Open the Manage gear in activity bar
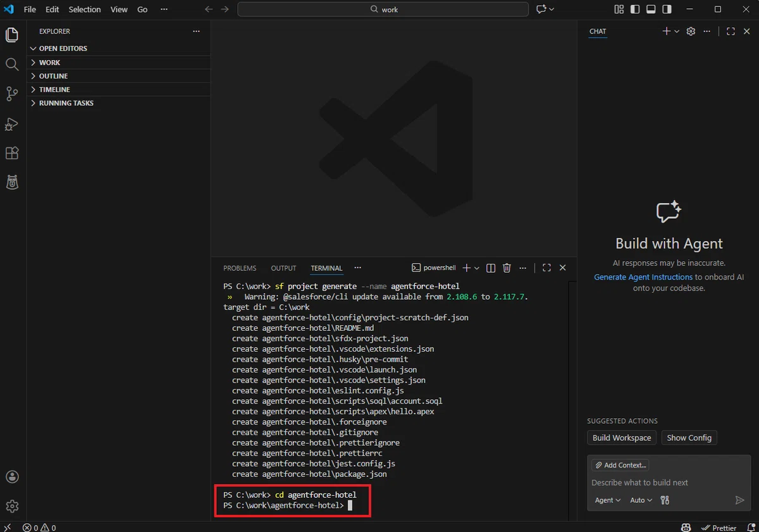 12,506
